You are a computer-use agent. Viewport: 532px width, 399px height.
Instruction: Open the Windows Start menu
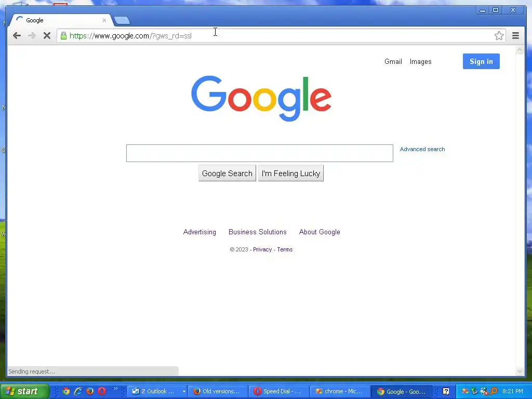[24, 391]
